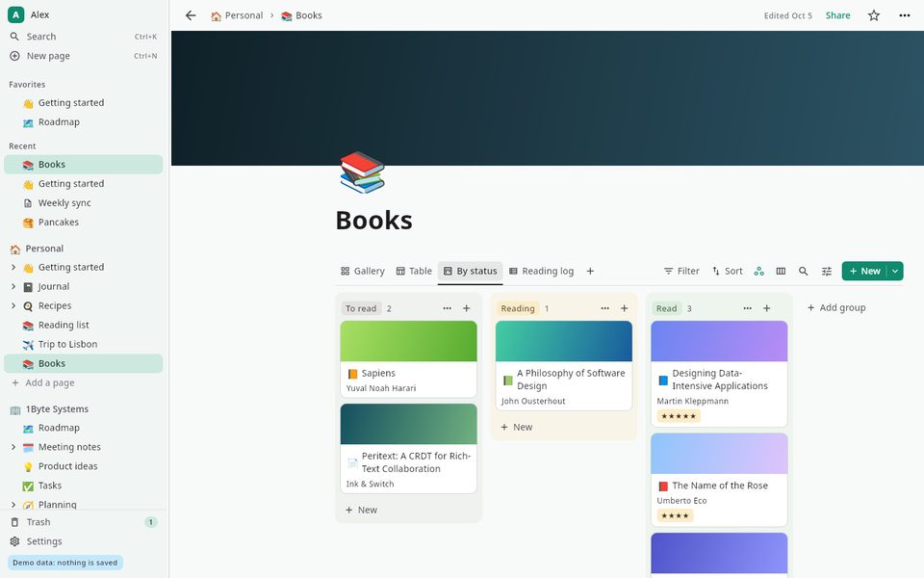
Task: Star this page as a favorite
Action: pyautogui.click(x=873, y=15)
